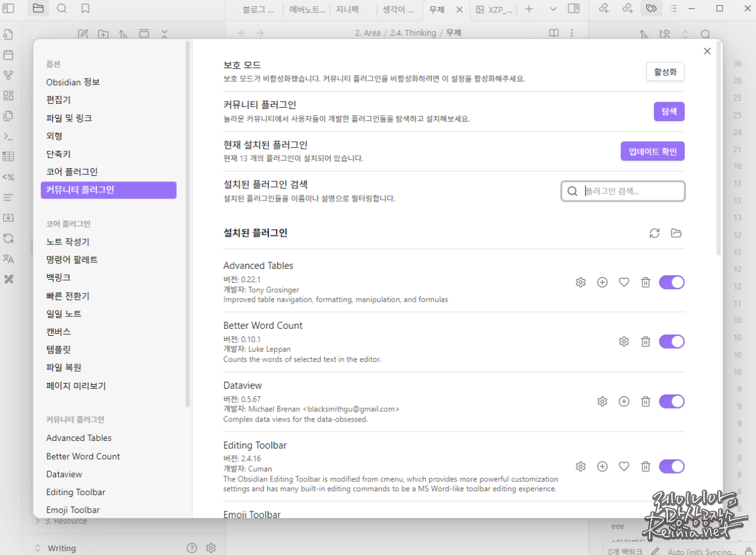Open command palette terminal ribbon icon

pos(8,136)
